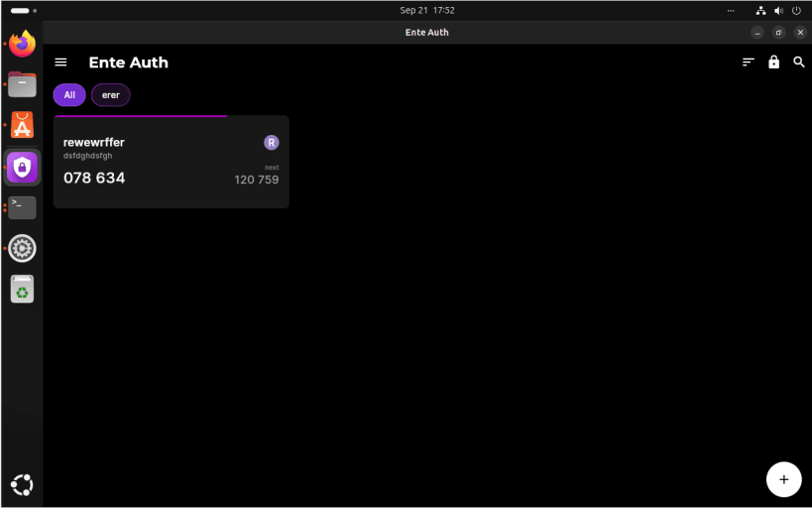Lock the app with the padlock icon
Screen dimensions: 812x508
[x=773, y=63]
